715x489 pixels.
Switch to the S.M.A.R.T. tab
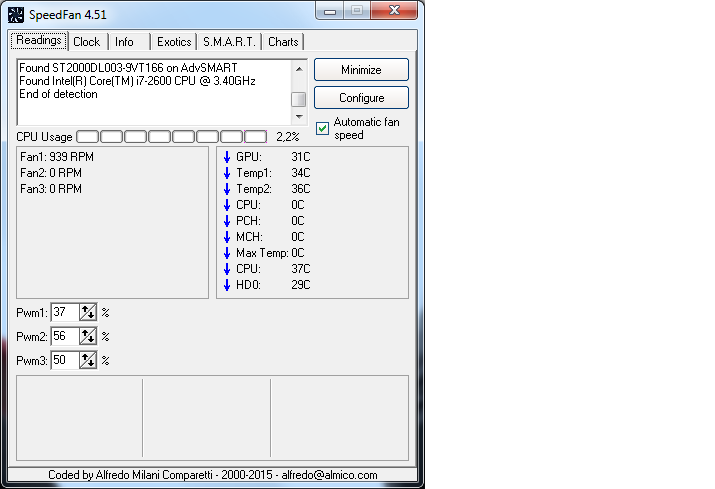pos(229,42)
